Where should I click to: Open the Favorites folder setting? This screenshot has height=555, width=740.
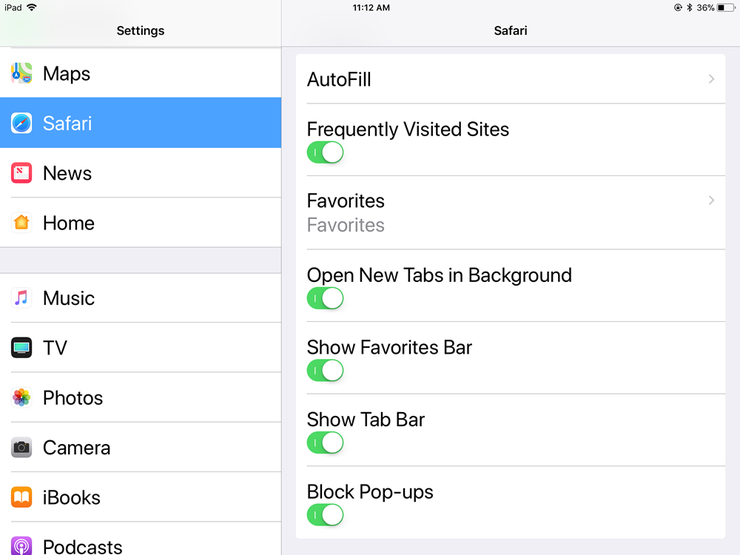tap(511, 213)
